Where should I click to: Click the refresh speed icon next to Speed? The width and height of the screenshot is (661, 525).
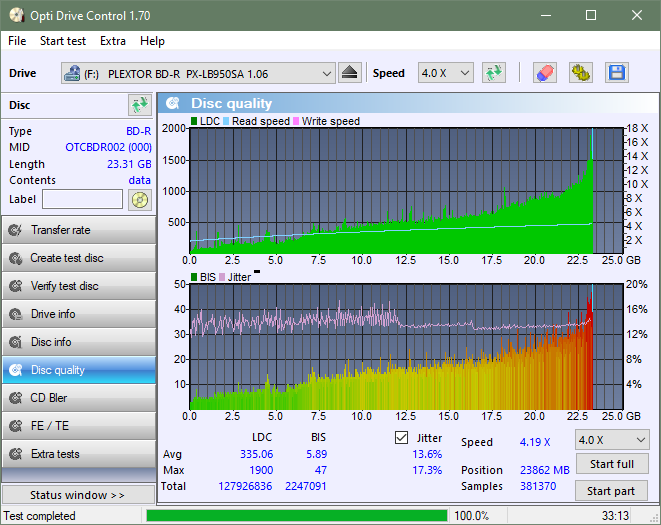(494, 73)
